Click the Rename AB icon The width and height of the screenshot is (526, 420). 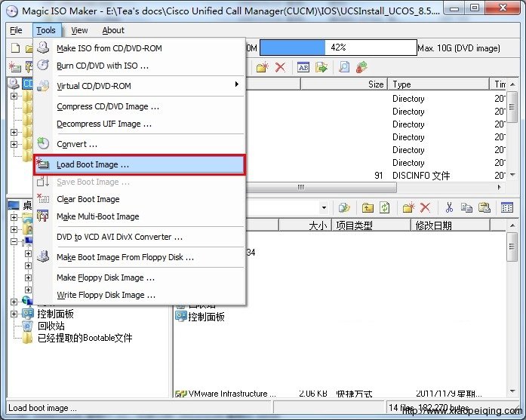303,67
